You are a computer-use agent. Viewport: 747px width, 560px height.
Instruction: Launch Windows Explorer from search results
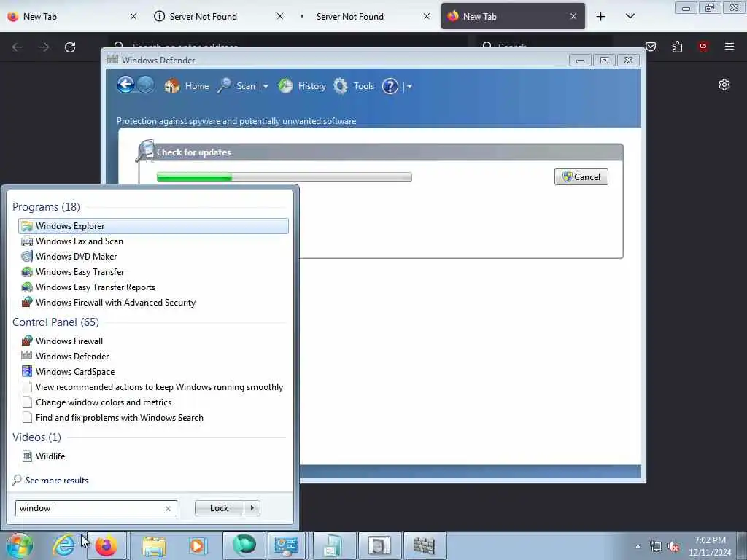point(153,226)
